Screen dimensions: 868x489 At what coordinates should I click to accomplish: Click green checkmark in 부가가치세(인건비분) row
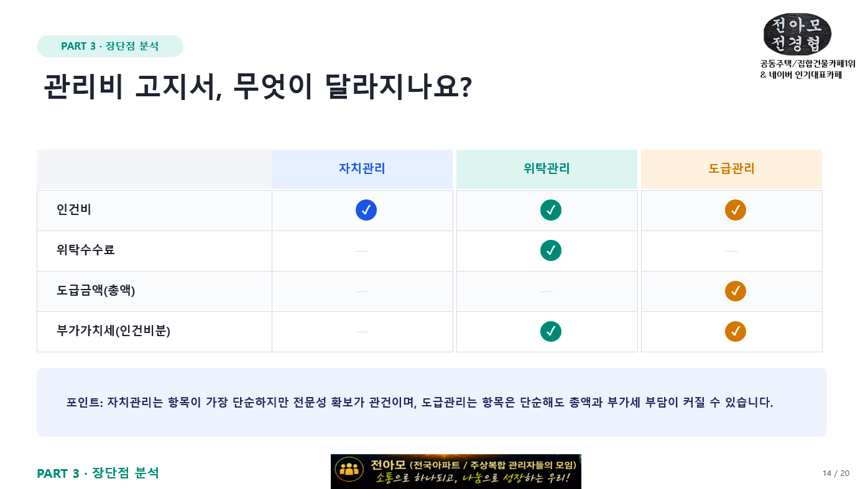tap(551, 331)
